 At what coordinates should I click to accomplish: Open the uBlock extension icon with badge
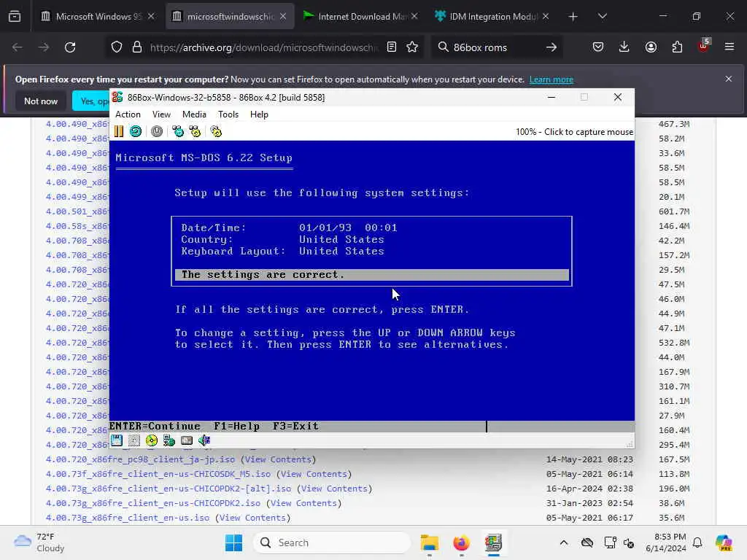(x=704, y=46)
